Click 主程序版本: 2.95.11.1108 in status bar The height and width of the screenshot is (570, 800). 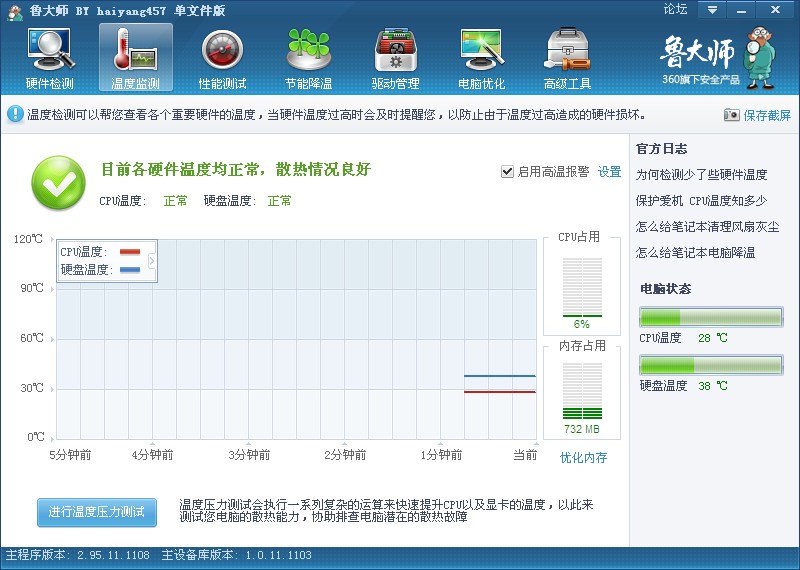(78, 555)
